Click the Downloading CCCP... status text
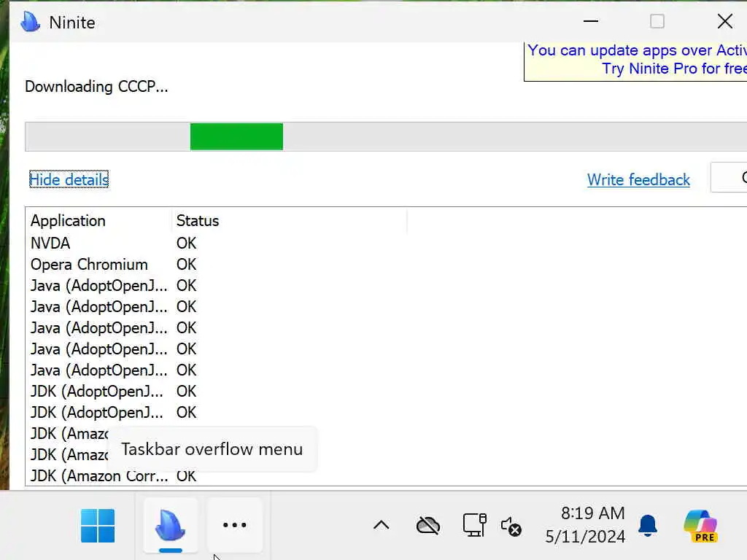 point(96,87)
